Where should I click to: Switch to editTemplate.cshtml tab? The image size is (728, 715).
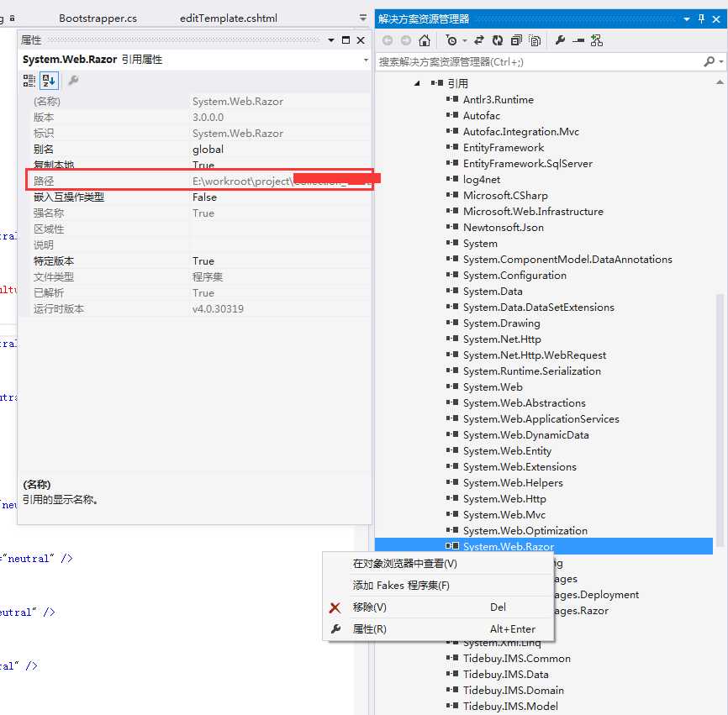point(228,18)
